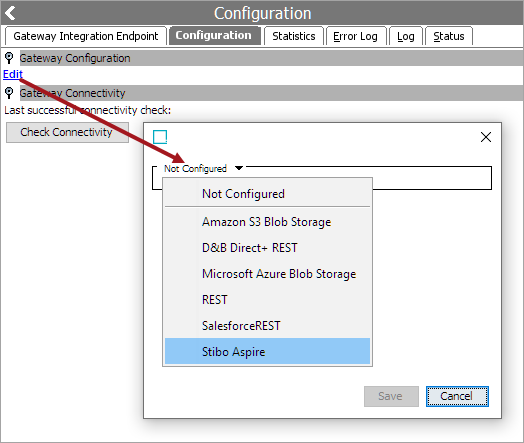This screenshot has width=524, height=443.
Task: Click the Gateway Connectivity pin icon
Action: pyautogui.click(x=9, y=93)
